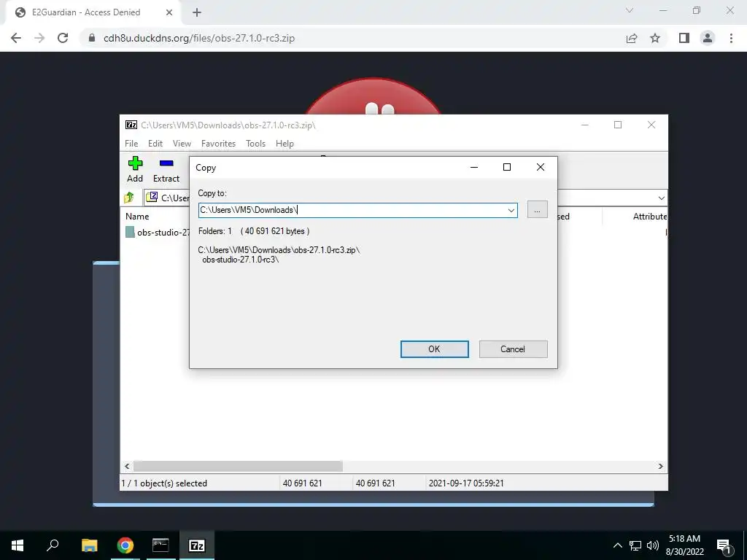Open the Tools menu in 7-Zip
This screenshot has width=747, height=560.
255,144
